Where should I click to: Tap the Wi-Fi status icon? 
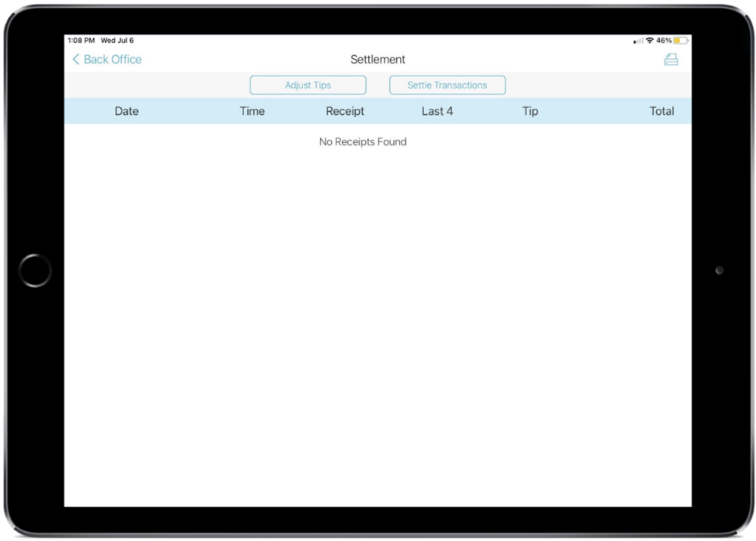(649, 41)
